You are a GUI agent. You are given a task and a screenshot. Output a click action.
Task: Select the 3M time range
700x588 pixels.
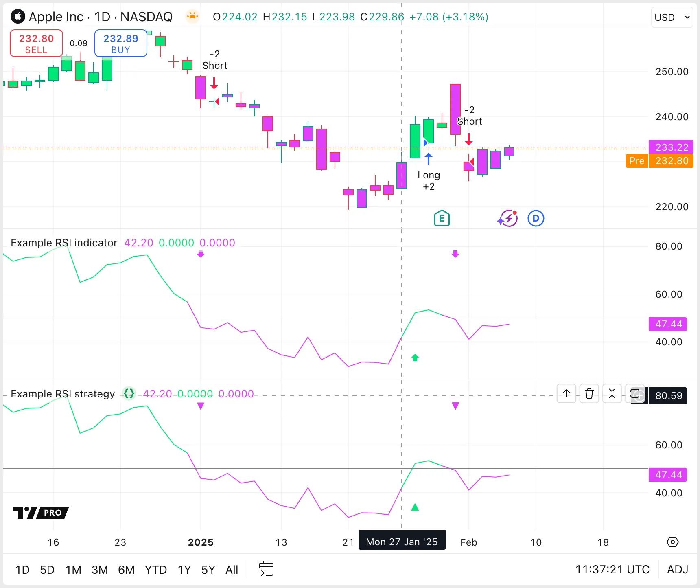(x=100, y=570)
